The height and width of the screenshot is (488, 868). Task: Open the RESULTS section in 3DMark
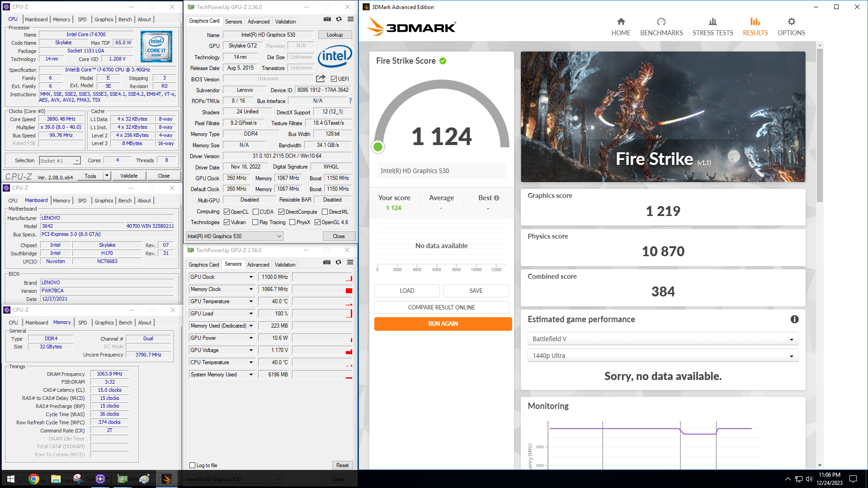point(755,27)
